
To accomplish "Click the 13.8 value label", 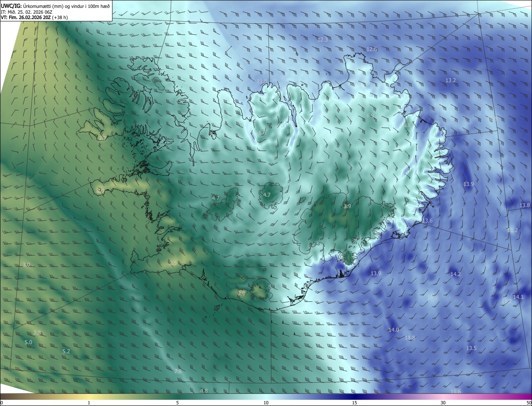I will click(525, 205).
